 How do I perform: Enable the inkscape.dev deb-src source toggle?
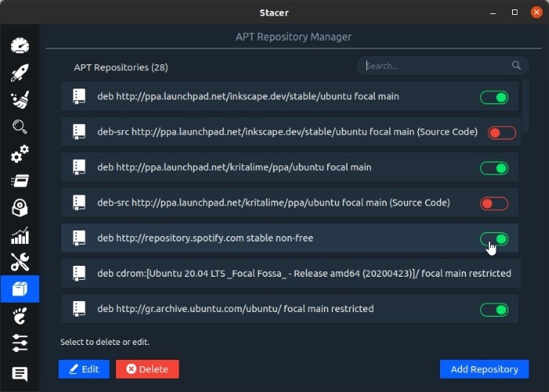pyautogui.click(x=502, y=133)
